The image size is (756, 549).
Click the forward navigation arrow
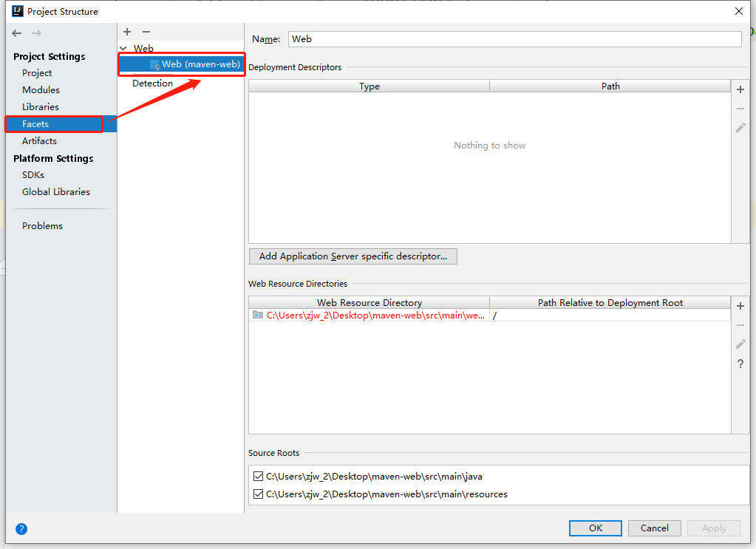point(36,33)
